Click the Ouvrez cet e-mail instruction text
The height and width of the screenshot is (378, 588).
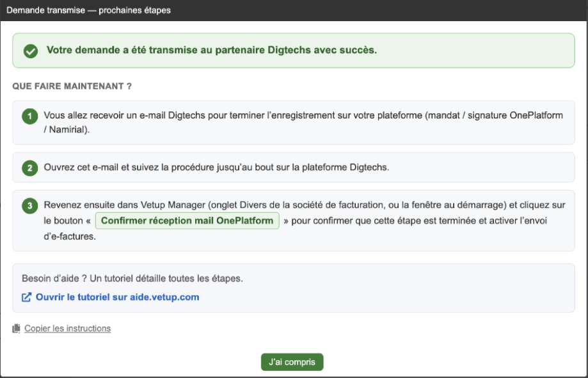(x=216, y=167)
